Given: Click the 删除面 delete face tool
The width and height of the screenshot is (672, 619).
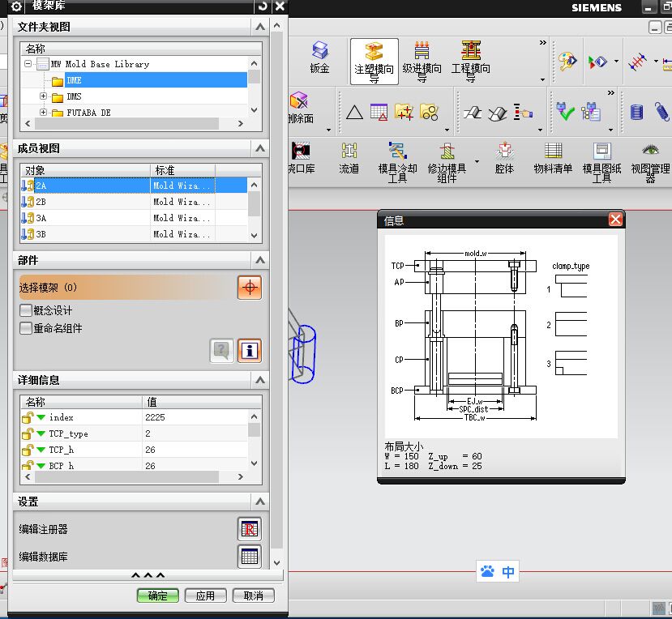Looking at the screenshot, I should tap(301, 108).
